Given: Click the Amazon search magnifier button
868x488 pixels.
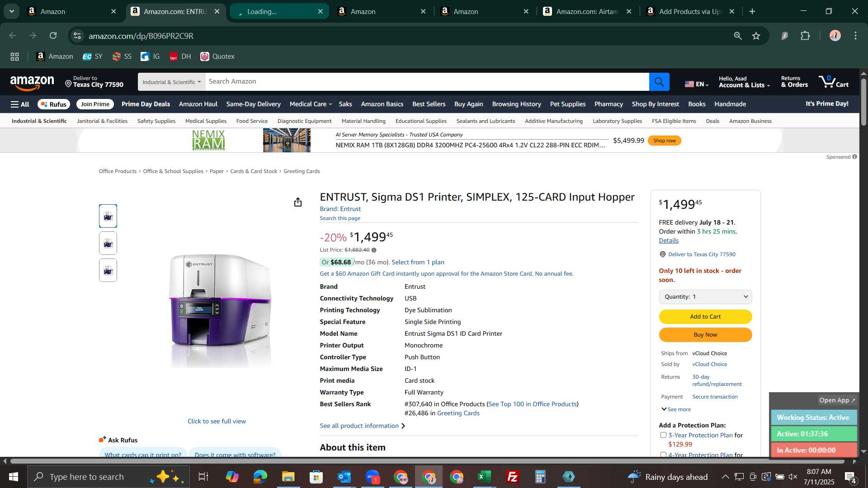Looking at the screenshot, I should [x=659, y=82].
